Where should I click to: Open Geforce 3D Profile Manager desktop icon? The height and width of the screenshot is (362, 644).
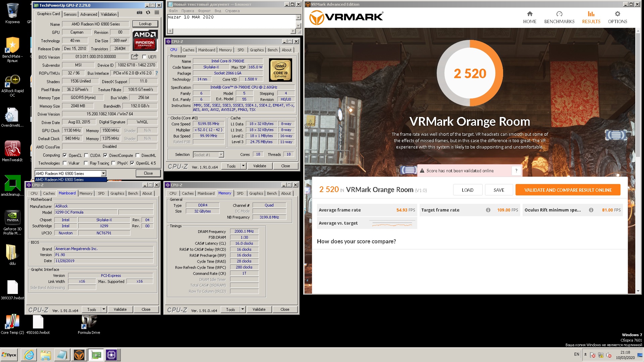pyautogui.click(x=12, y=222)
